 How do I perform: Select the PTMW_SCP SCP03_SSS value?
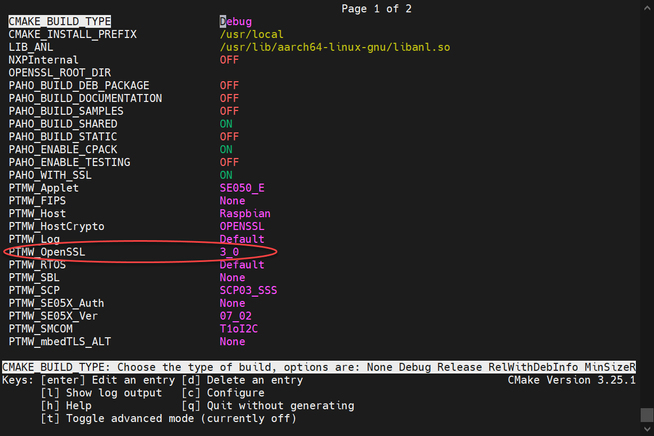pyautogui.click(x=248, y=290)
